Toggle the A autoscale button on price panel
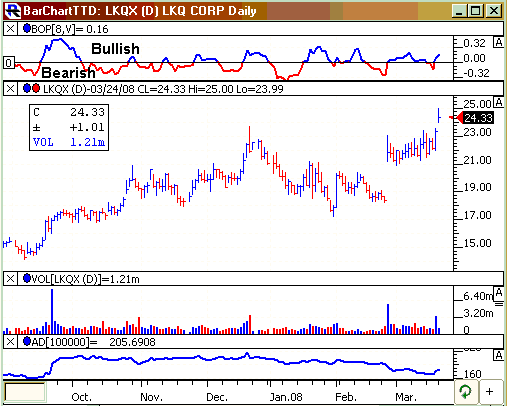The height and width of the screenshot is (406, 507). (499, 102)
